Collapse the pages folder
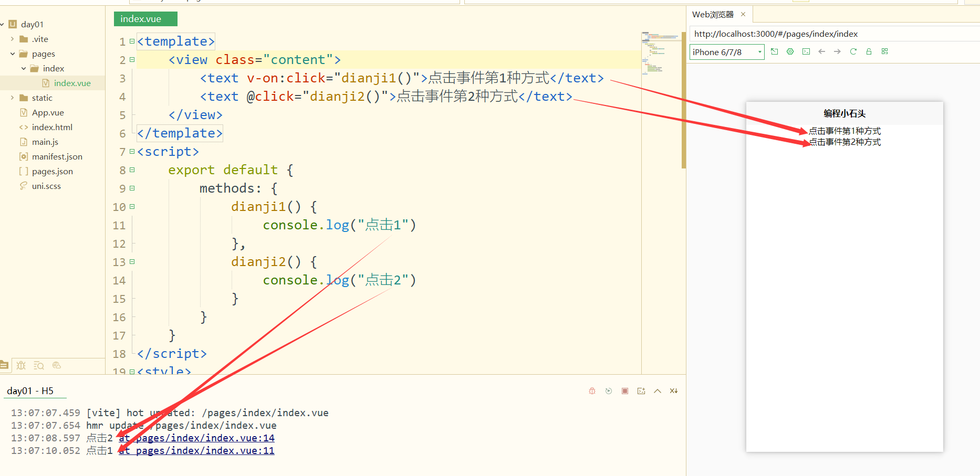Image resolution: width=980 pixels, height=476 pixels. [x=13, y=54]
